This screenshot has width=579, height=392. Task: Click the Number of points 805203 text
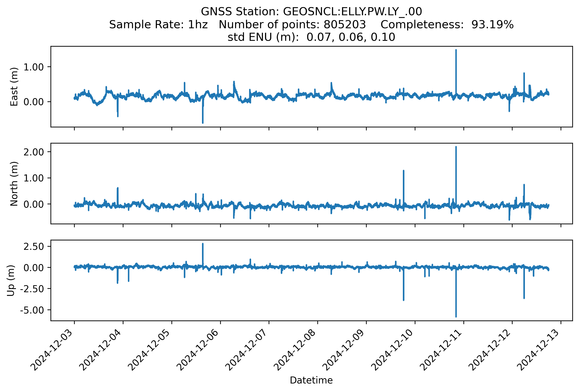tap(292, 25)
